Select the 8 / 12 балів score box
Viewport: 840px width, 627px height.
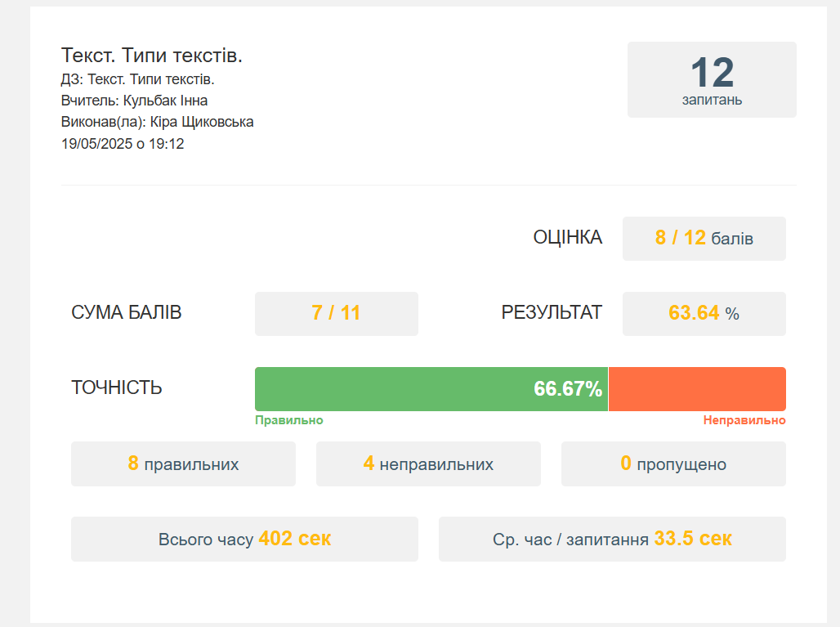pyautogui.click(x=704, y=239)
